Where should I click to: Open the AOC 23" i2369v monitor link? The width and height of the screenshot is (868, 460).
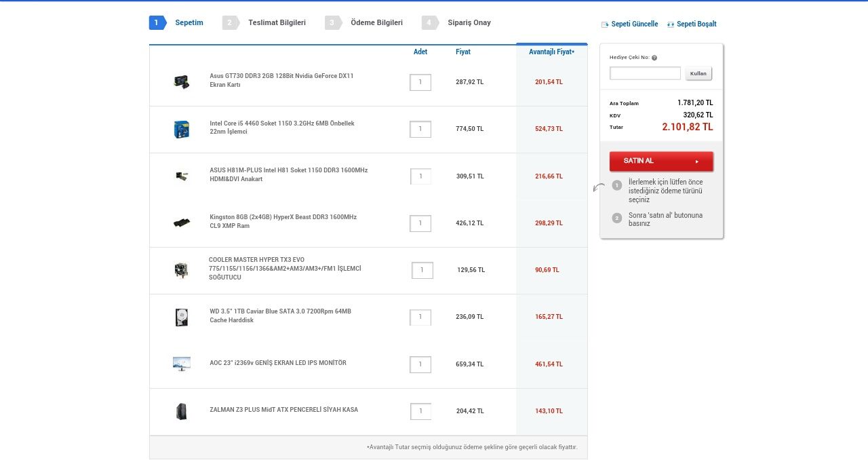(278, 363)
